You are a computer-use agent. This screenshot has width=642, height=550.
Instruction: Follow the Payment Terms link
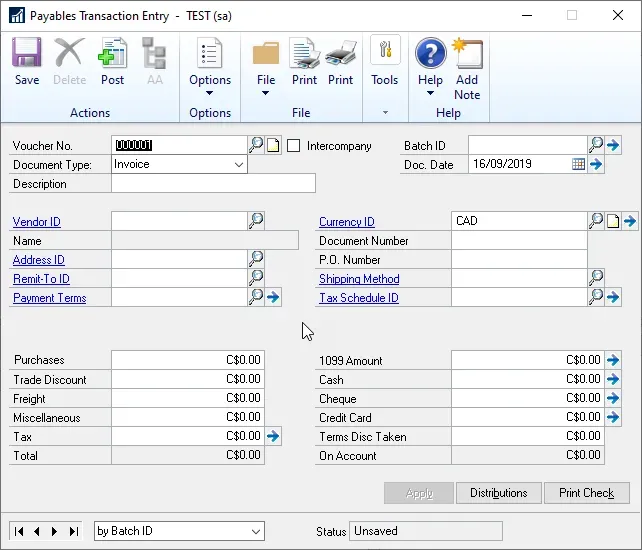point(49,298)
